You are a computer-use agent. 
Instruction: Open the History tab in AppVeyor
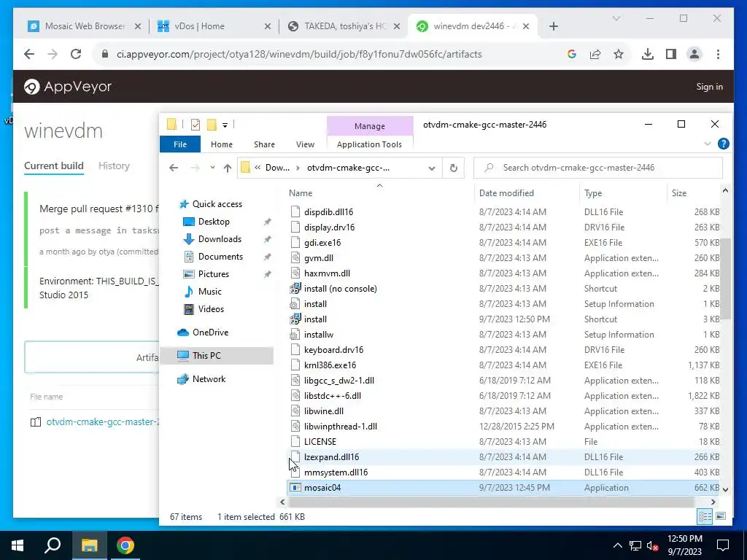pos(114,166)
